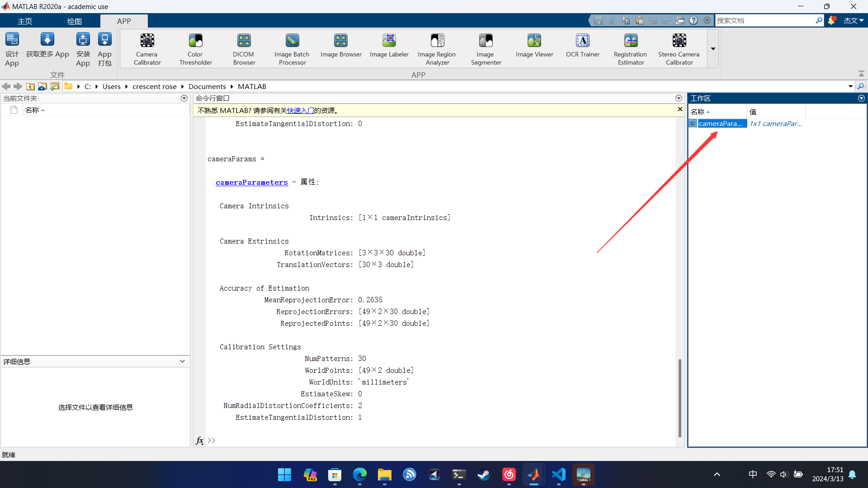The height and width of the screenshot is (488, 868).
Task: Sort workspace by the 值 column header
Action: 776,112
